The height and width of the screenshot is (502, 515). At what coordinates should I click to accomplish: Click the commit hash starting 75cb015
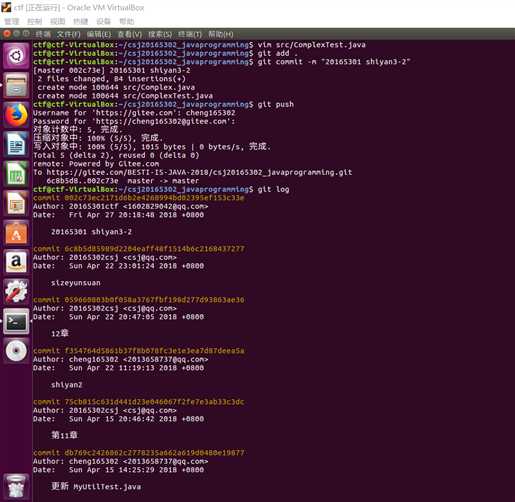154,402
